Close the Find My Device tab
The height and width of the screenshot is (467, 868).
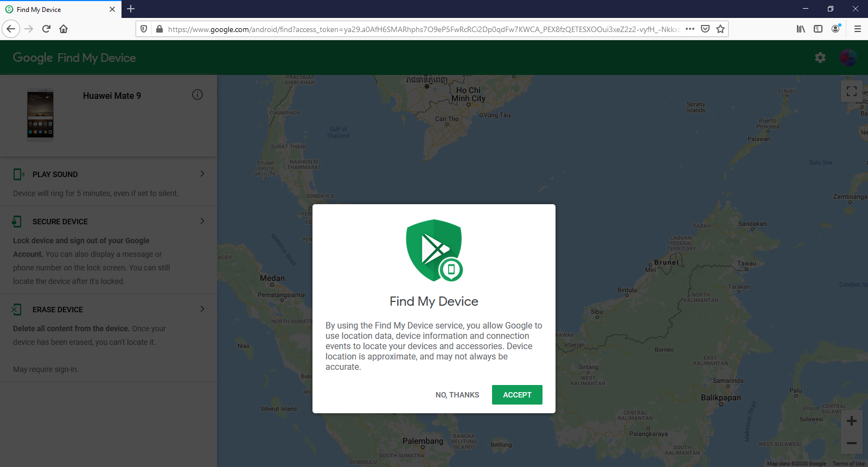click(x=112, y=9)
